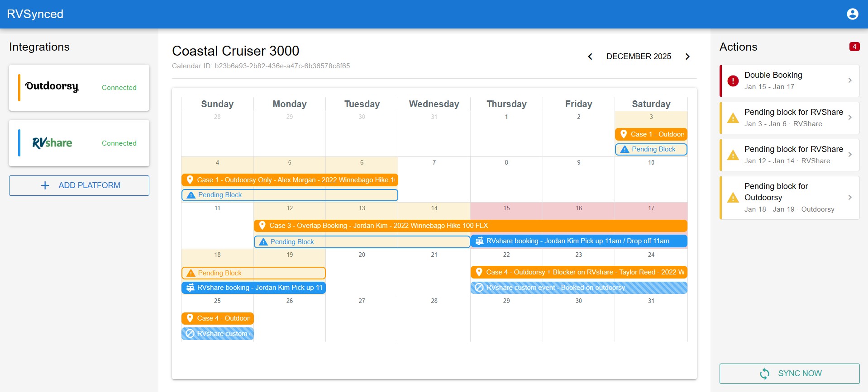Viewport: 868px width, 392px height.
Task: Click the location pin on Case 3 event
Action: (x=262, y=225)
